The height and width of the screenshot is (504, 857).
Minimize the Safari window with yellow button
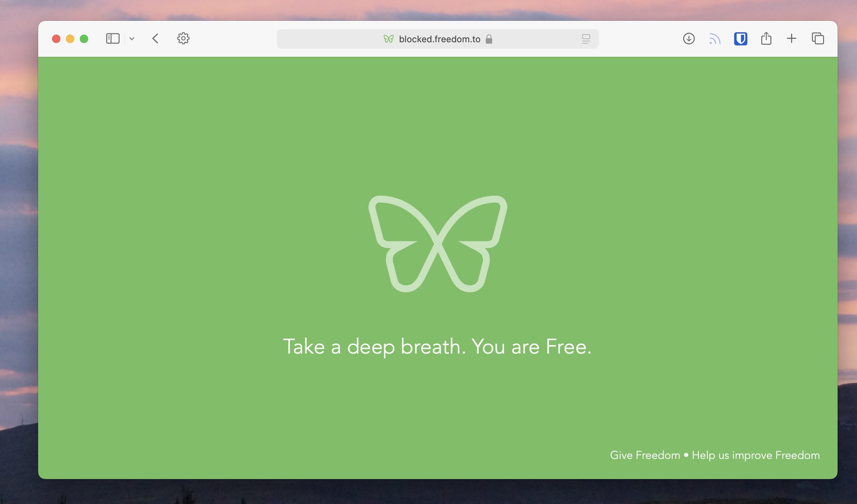[70, 39]
